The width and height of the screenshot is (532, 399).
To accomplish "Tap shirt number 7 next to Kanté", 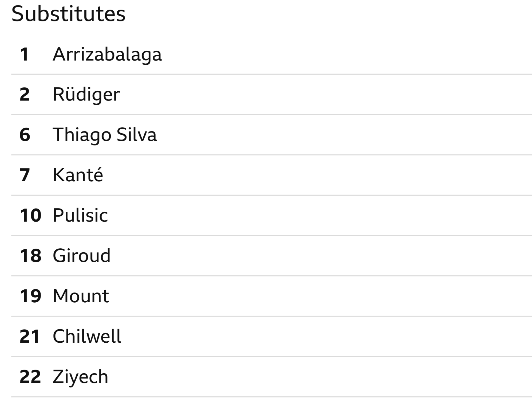I will coord(25,175).
